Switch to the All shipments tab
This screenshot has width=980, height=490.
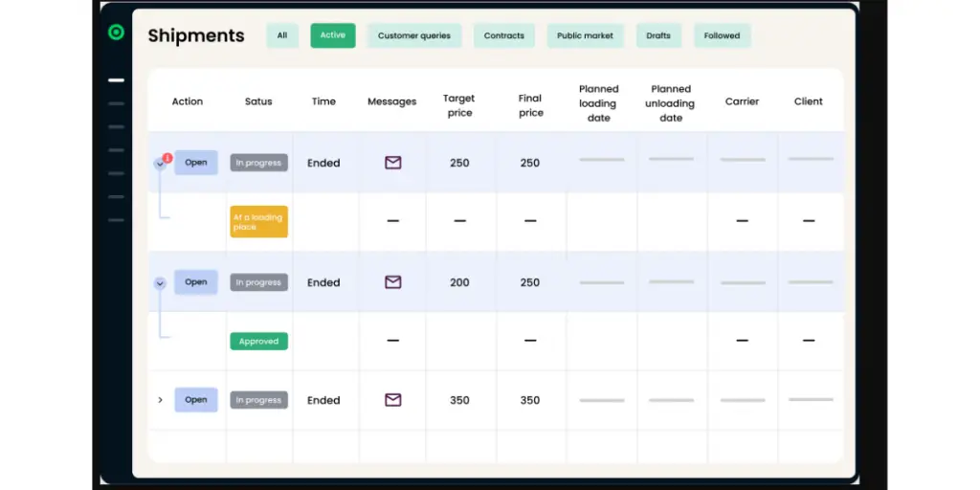pyautogui.click(x=282, y=35)
